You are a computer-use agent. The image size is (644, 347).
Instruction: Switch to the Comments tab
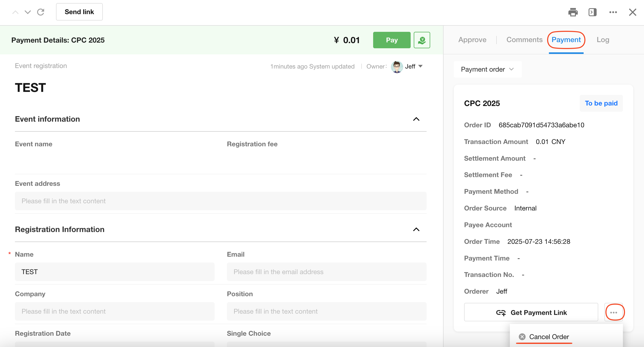(x=524, y=40)
